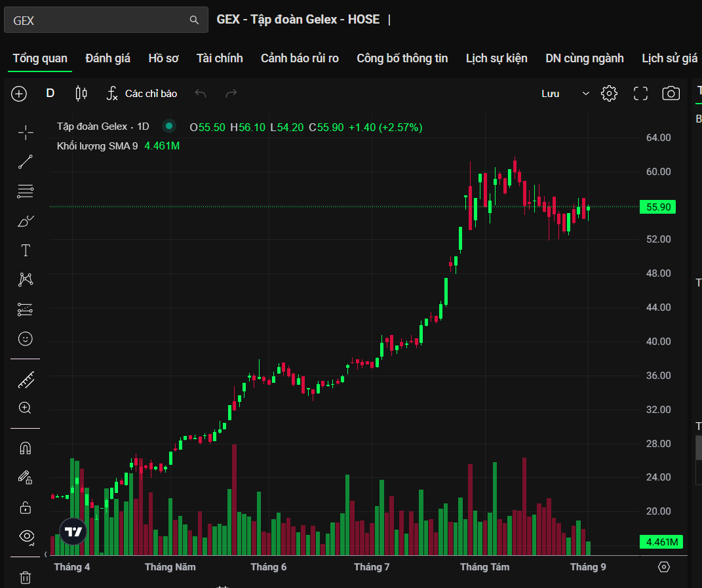702x588 pixels.
Task: Open the Lịch sử giá tab
Action: 669,58
